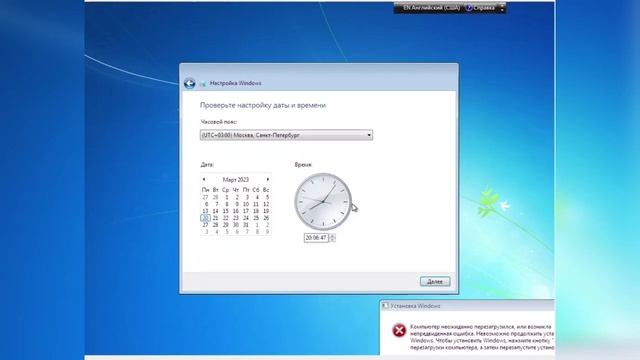
Task: Click the red error icon in Установка Windows
Action: click(x=399, y=330)
